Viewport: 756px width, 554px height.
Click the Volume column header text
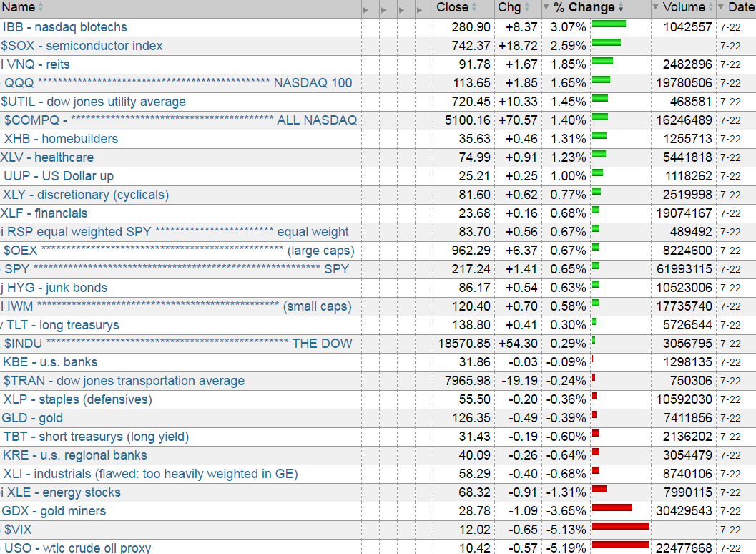pos(684,7)
